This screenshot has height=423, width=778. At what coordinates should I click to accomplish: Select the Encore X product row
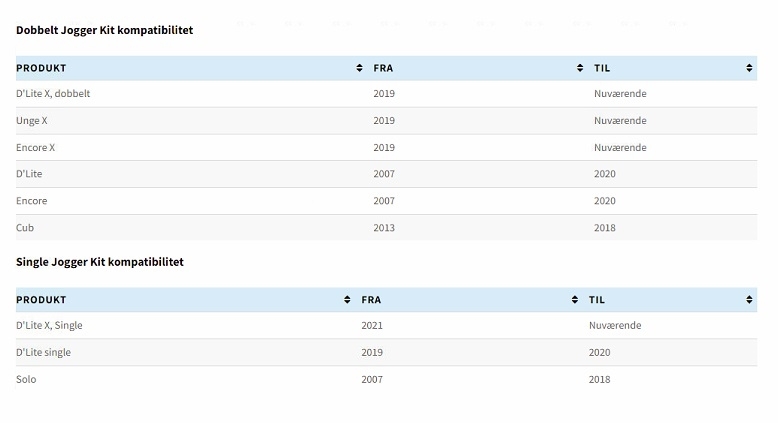pos(387,147)
